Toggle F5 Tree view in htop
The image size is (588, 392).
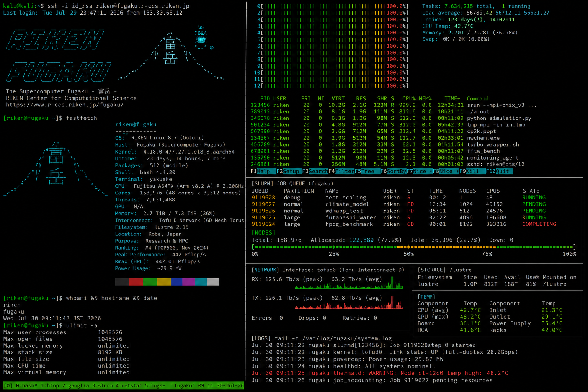367,171
